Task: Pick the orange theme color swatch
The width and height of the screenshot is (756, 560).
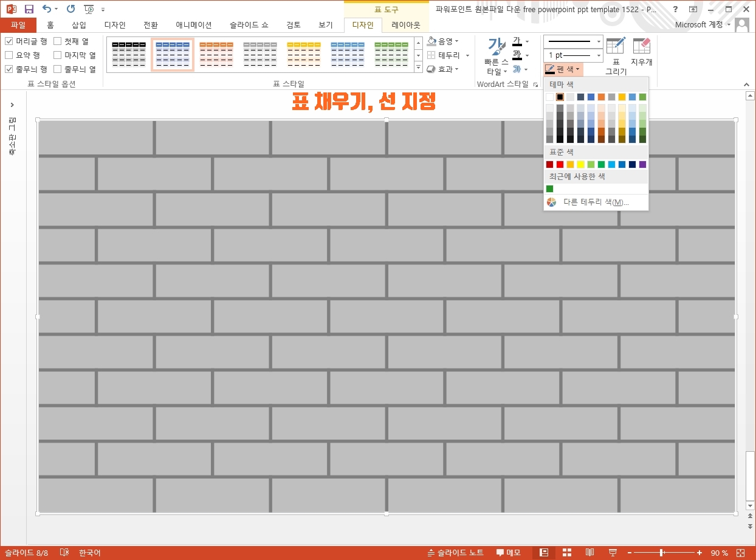Action: click(601, 97)
